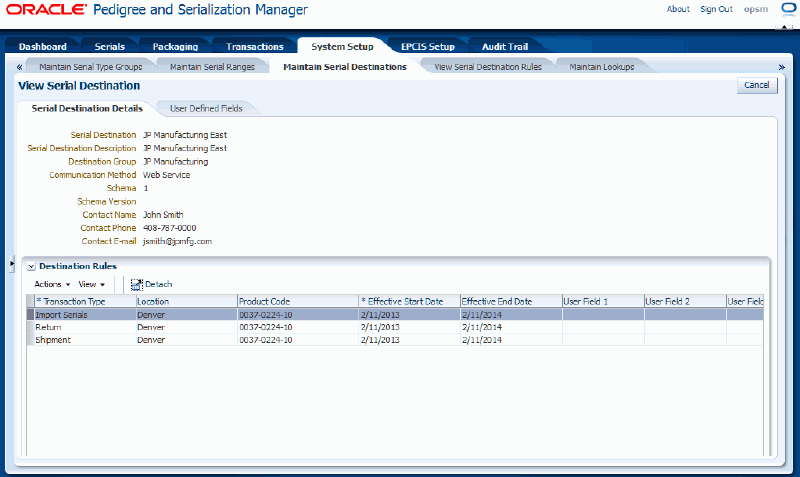The width and height of the screenshot is (800, 477).
Task: Select Serial Destination Details tab
Action: coord(87,108)
